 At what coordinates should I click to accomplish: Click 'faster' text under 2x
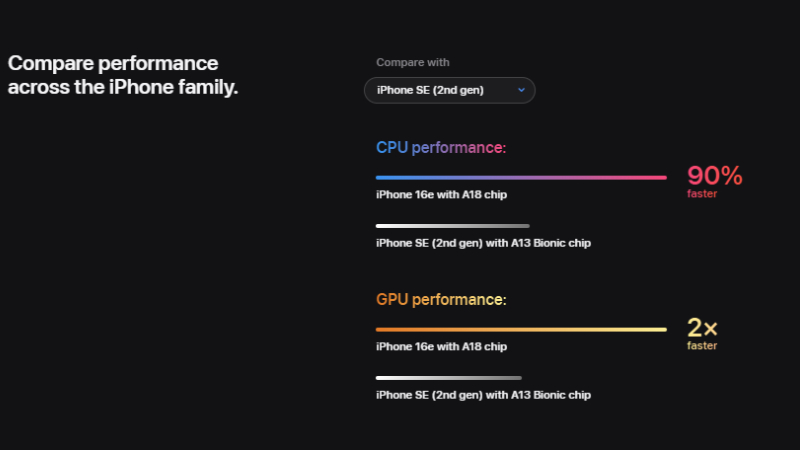[702, 346]
